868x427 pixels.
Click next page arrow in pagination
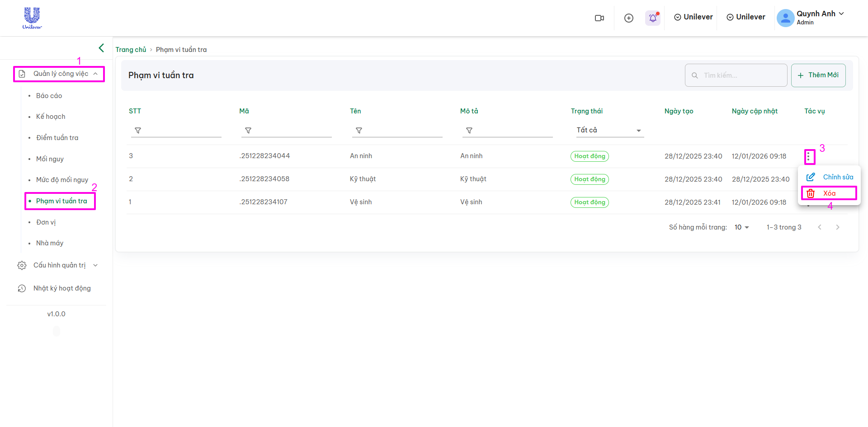coord(837,227)
